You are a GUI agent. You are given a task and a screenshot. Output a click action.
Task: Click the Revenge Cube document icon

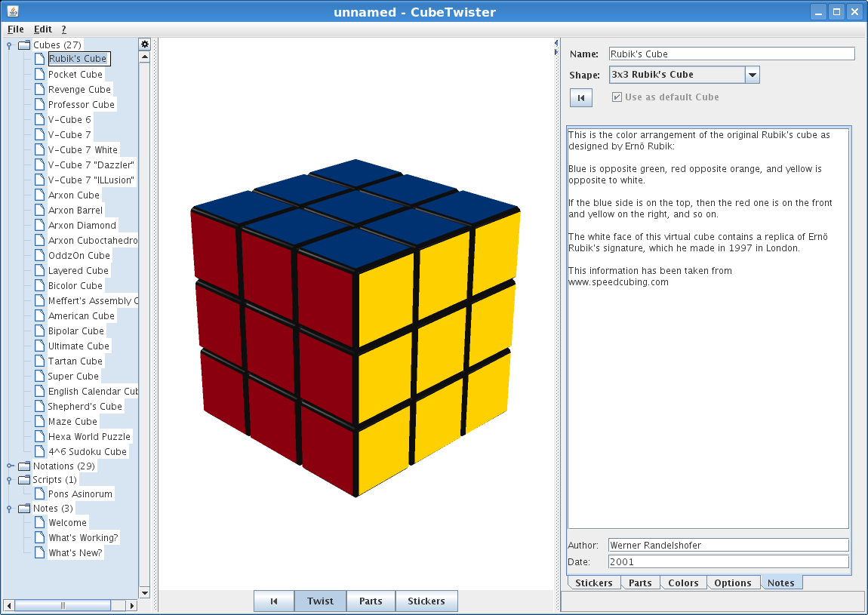(39, 89)
